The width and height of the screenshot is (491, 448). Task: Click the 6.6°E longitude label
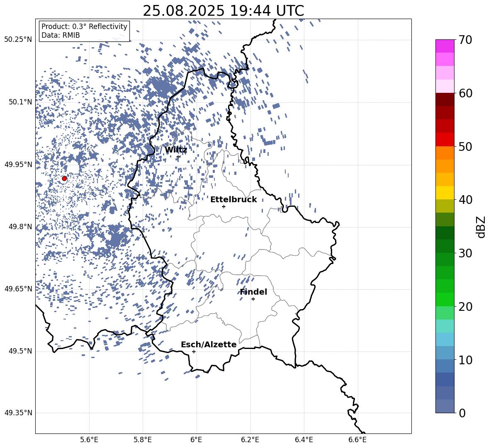click(x=357, y=440)
